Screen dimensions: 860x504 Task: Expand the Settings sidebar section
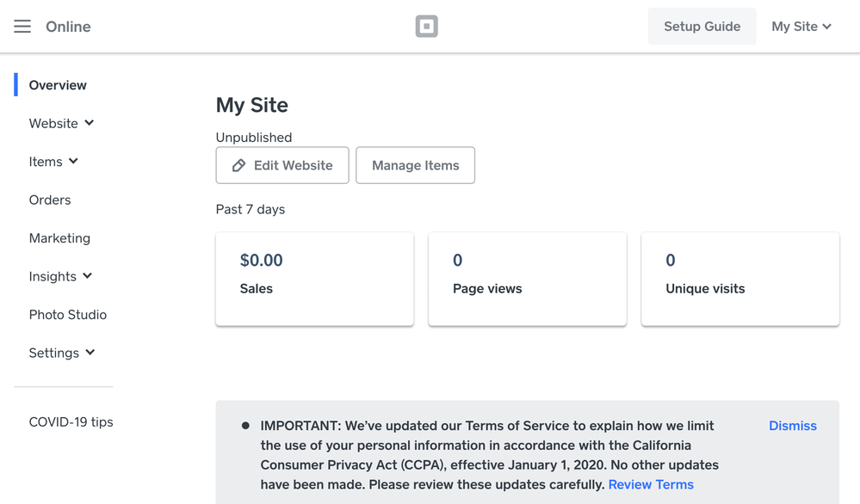[x=61, y=353]
